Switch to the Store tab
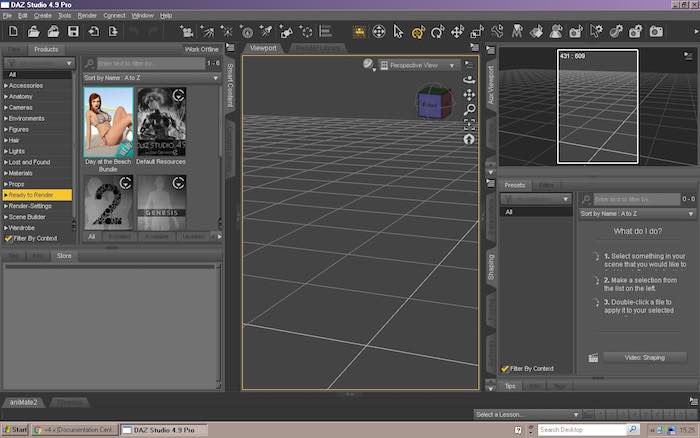 click(x=64, y=256)
